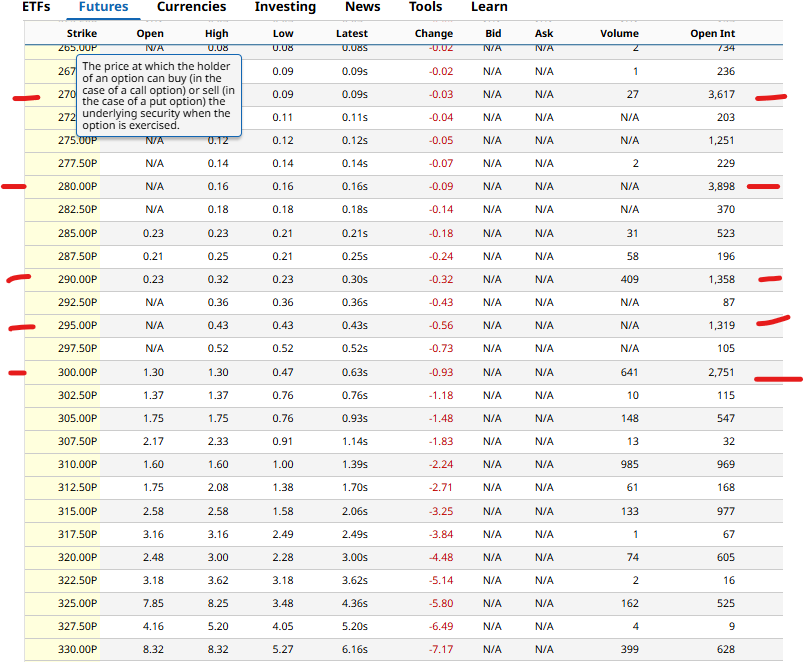Click change value -0.32
Image resolution: width=804 pixels, height=662 pixels.
click(441, 279)
